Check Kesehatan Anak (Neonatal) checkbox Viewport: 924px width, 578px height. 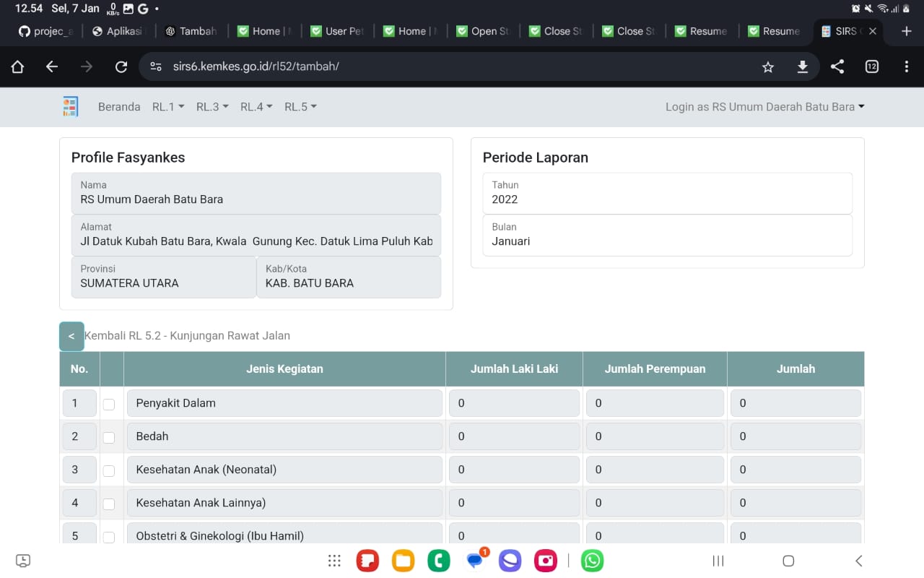click(109, 470)
